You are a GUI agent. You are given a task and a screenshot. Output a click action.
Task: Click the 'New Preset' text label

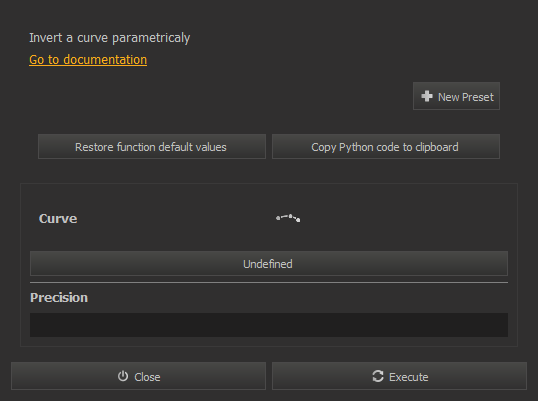click(x=466, y=97)
